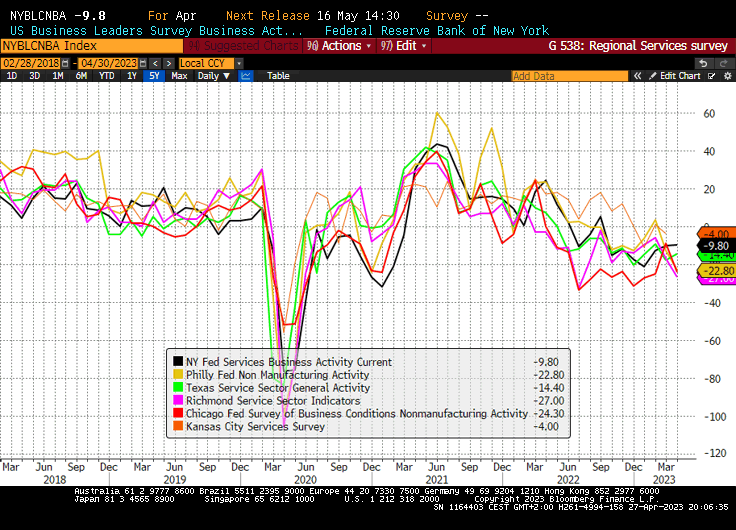
Task: Select the 1D range tab
Action: coord(12,76)
